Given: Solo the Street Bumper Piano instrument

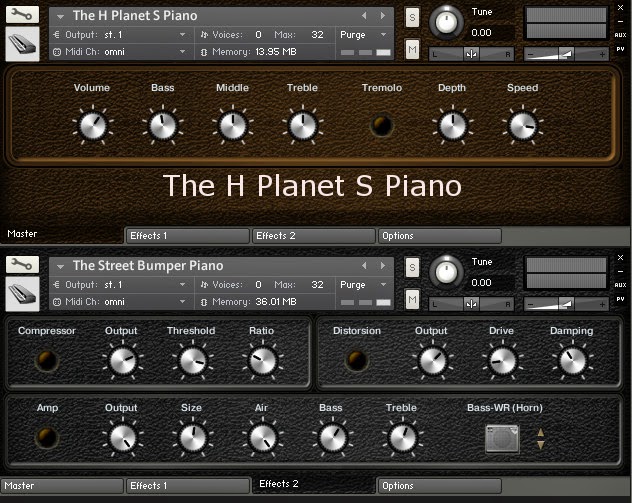Looking at the screenshot, I should tap(412, 267).
